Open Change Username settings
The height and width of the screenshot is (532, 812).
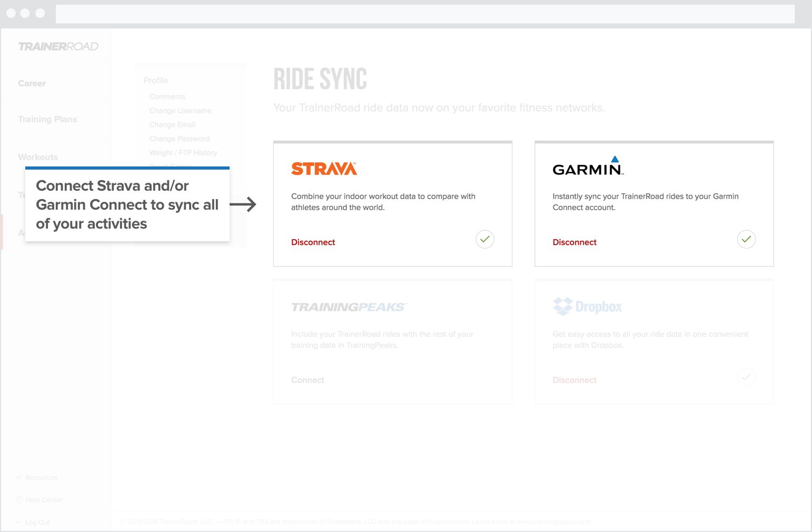[181, 111]
